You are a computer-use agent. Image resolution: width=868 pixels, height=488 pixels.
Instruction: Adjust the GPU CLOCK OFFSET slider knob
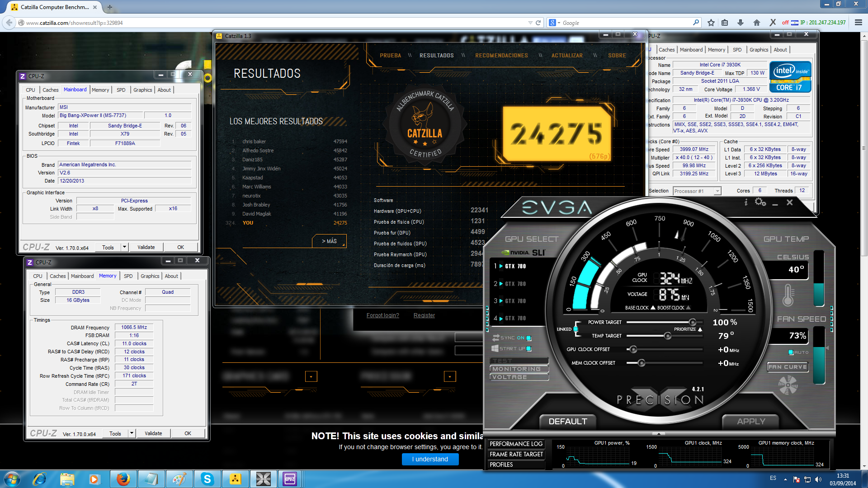[633, 349]
